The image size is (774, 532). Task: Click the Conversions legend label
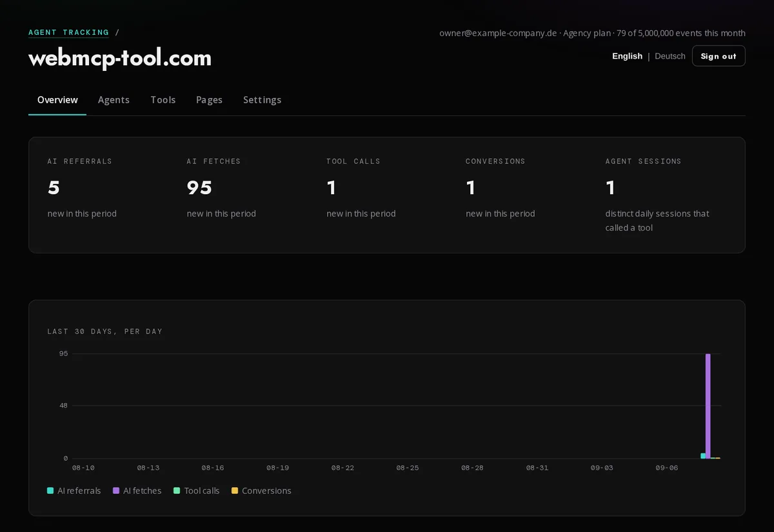tap(266, 491)
